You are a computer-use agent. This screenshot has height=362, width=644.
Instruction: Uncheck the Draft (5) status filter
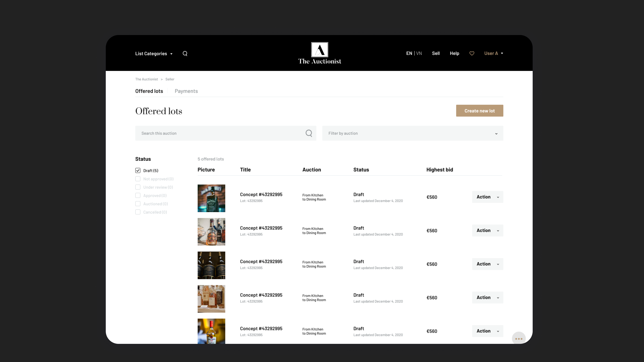click(x=138, y=170)
